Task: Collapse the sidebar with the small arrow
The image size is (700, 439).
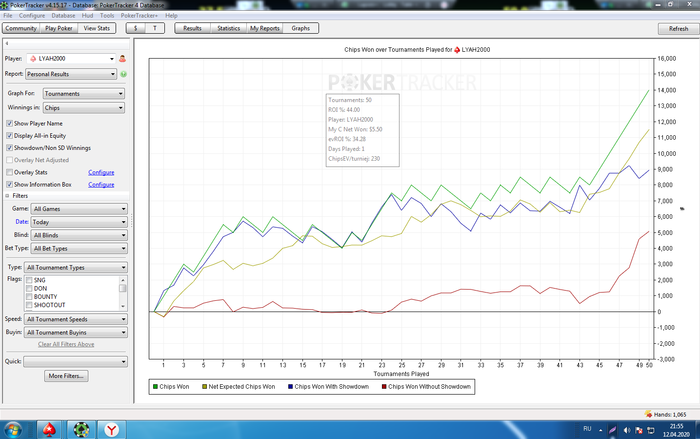Action: pos(7,43)
